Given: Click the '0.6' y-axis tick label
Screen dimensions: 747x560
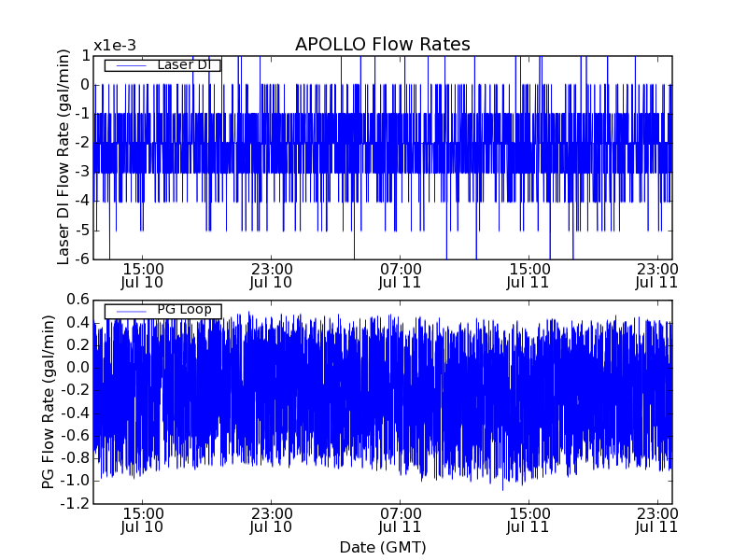Looking at the screenshot, I should click(78, 300).
